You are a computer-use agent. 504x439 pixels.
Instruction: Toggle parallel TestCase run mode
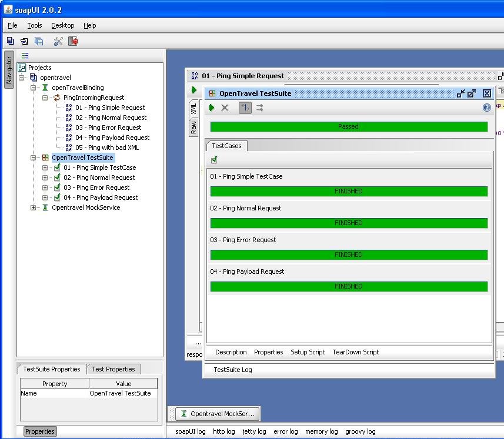coord(260,108)
